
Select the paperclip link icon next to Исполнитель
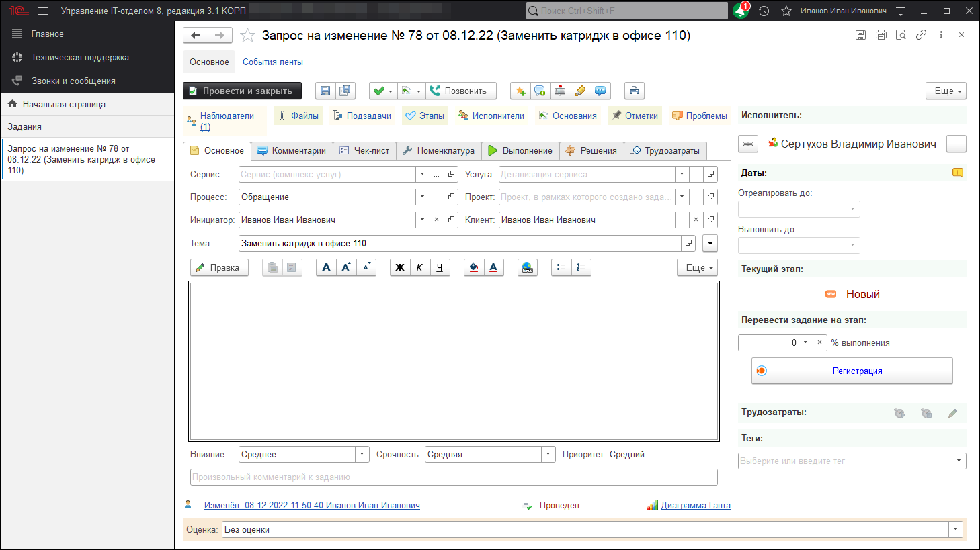pyautogui.click(x=747, y=143)
